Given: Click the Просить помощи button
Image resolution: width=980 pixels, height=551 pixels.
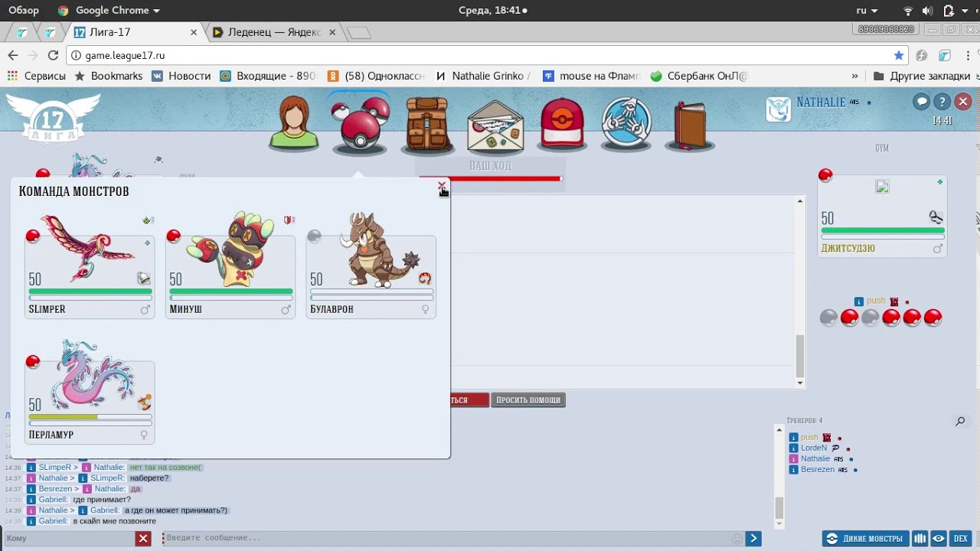Looking at the screenshot, I should click(x=528, y=400).
